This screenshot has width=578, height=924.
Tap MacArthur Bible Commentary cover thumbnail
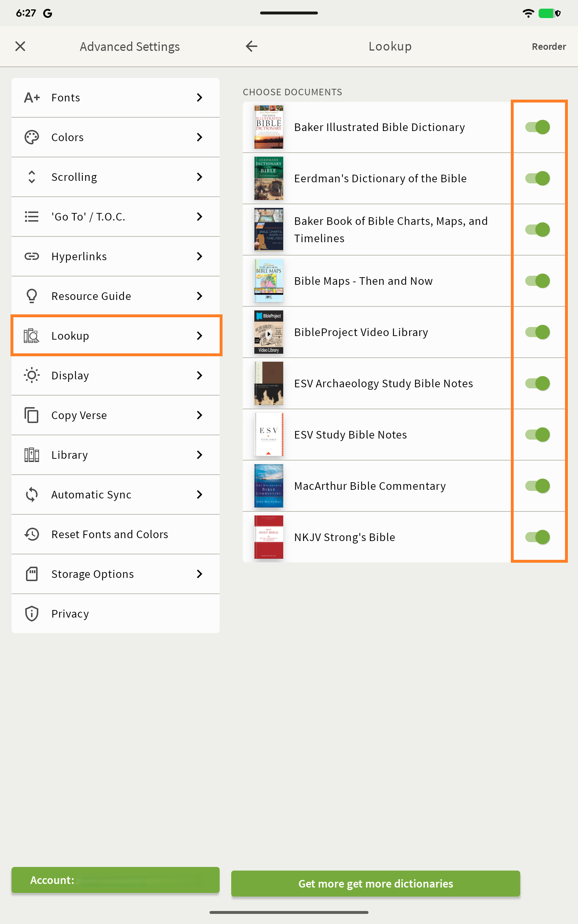click(269, 486)
